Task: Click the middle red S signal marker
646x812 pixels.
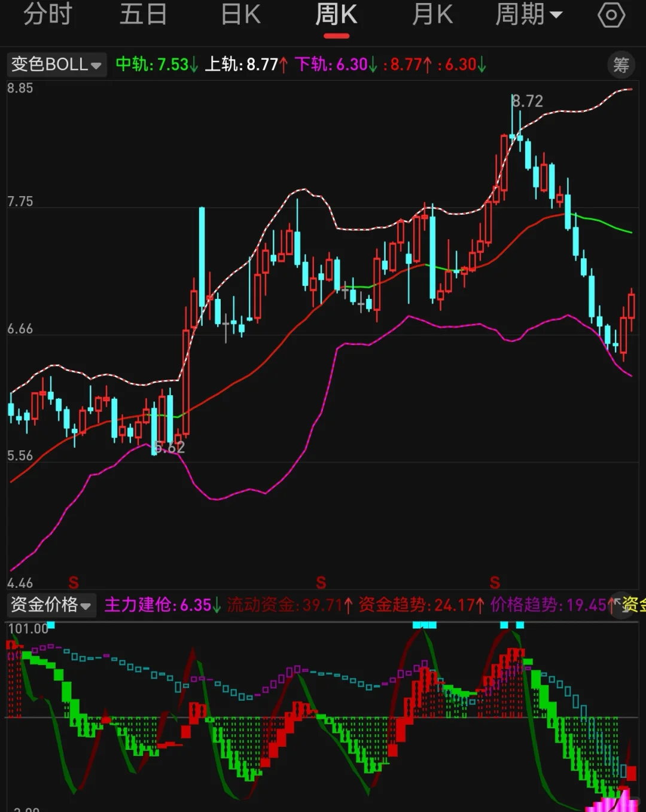Action: pos(321,582)
